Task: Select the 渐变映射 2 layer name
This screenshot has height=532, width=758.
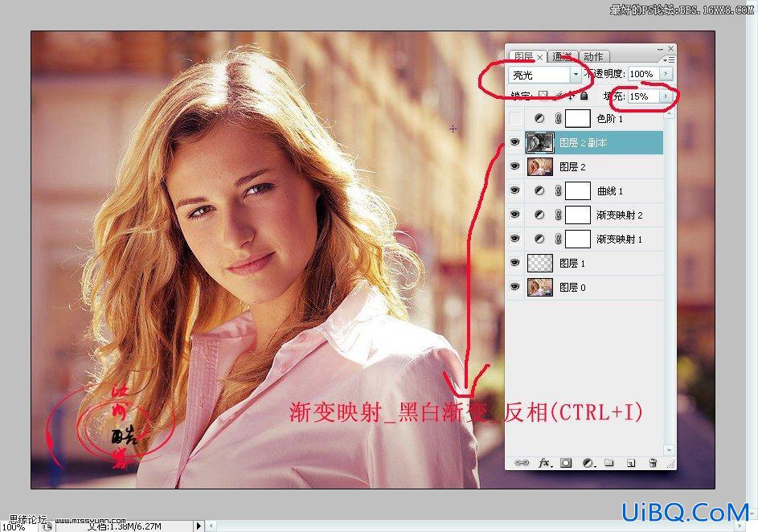Action: click(619, 215)
